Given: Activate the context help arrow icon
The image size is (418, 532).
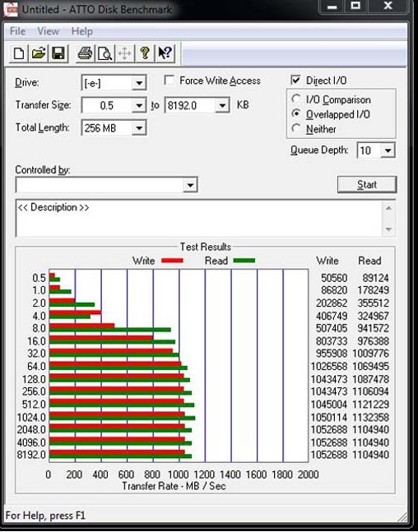Looking at the screenshot, I should 165,53.
